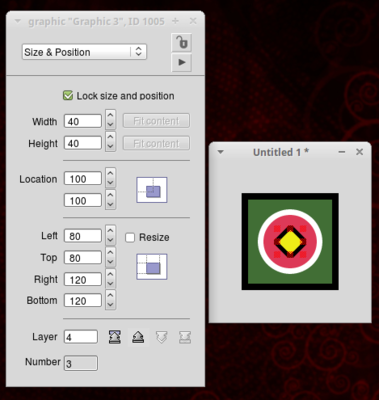Click the edges anchor diagram below Resize
The image size is (379, 400).
152,267
